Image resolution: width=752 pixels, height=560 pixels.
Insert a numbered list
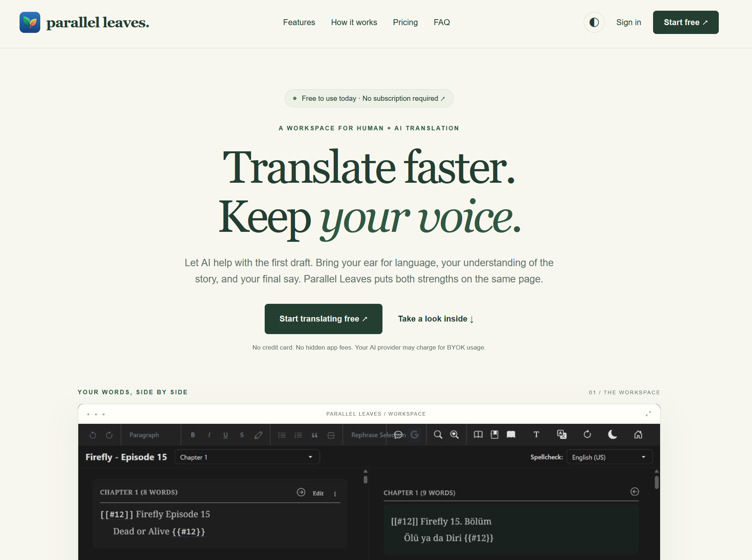click(x=298, y=435)
